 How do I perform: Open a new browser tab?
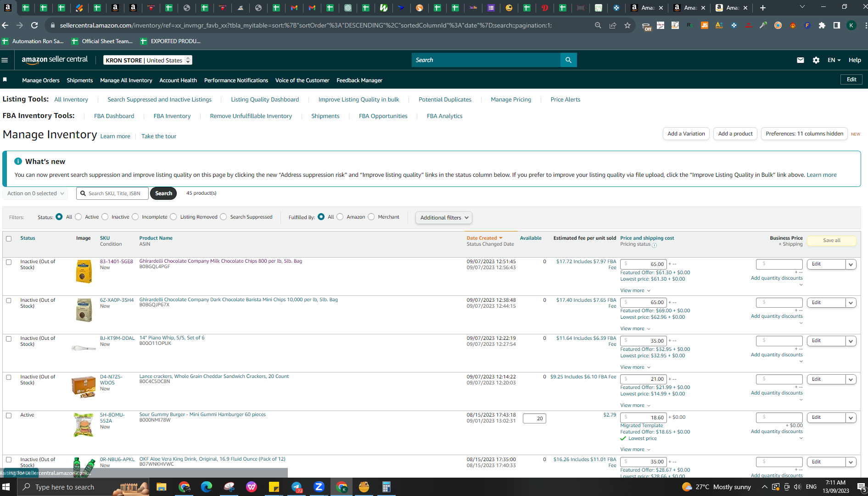pyautogui.click(x=763, y=8)
